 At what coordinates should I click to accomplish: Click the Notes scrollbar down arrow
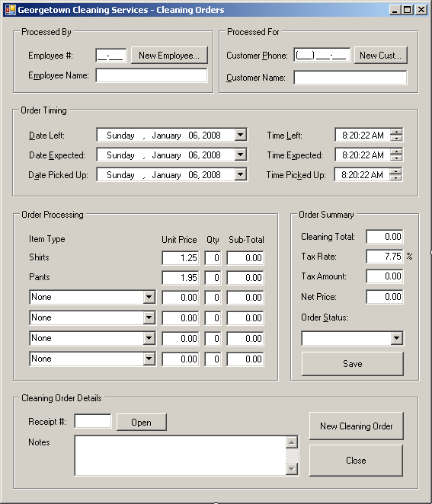292,469
